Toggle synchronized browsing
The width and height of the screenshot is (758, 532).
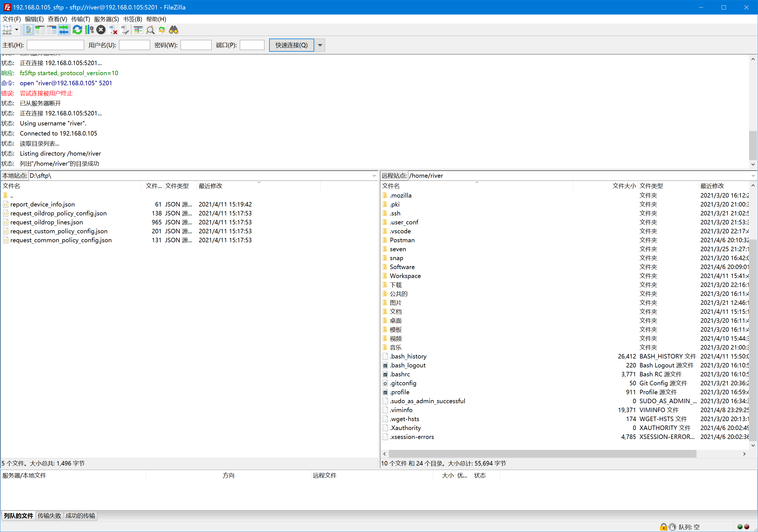point(162,30)
